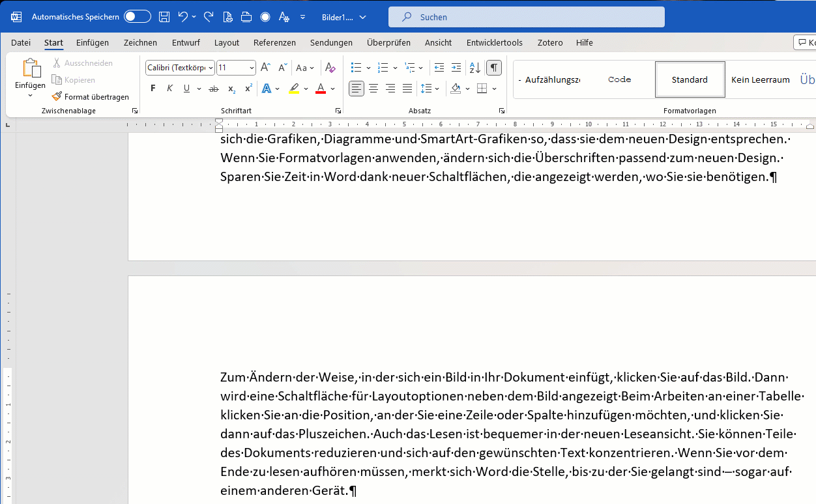Open the font name dropdown
Image resolution: width=816 pixels, height=504 pixels.
[x=211, y=68]
